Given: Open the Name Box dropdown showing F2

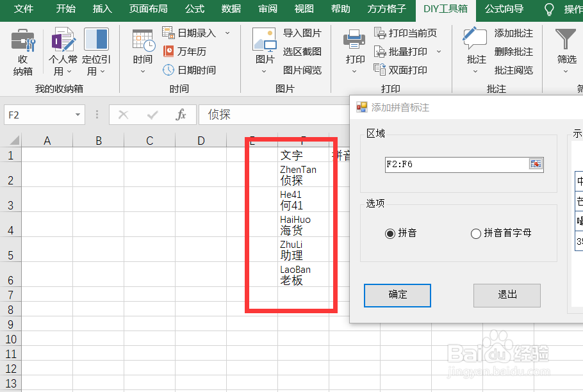Looking at the screenshot, I should (x=77, y=114).
